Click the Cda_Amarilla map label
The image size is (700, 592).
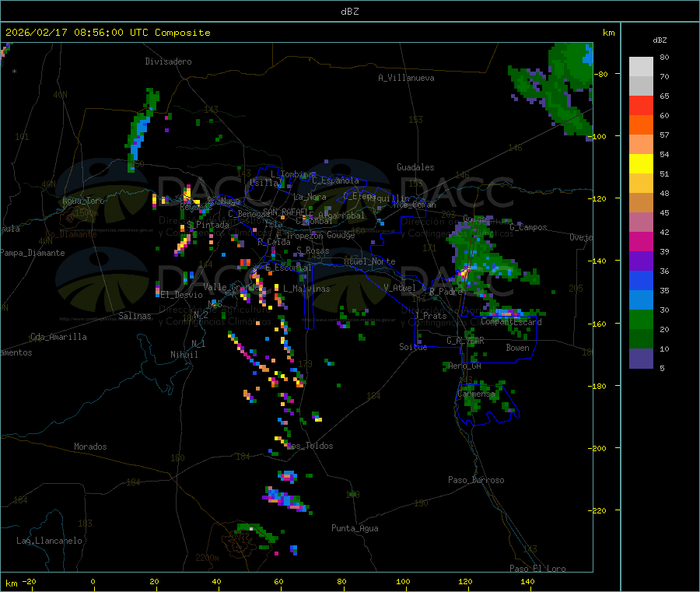click(58, 337)
